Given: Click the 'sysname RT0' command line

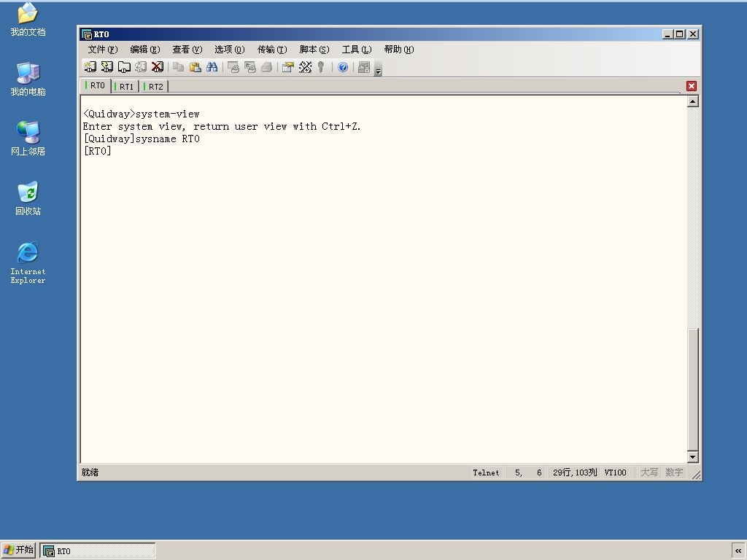Looking at the screenshot, I should (x=167, y=139).
